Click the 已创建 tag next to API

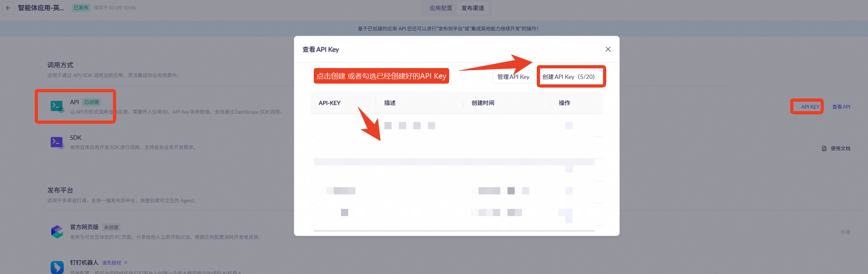pos(92,102)
